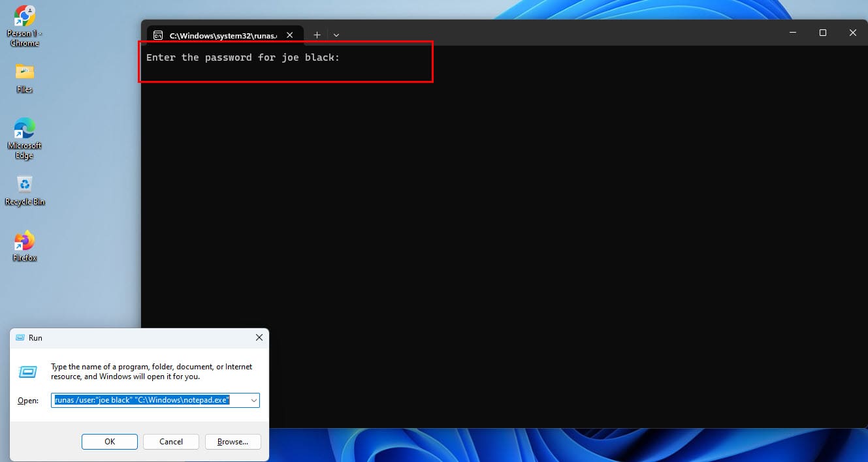Close the Run dialog window
The width and height of the screenshot is (868, 462).
(x=259, y=337)
